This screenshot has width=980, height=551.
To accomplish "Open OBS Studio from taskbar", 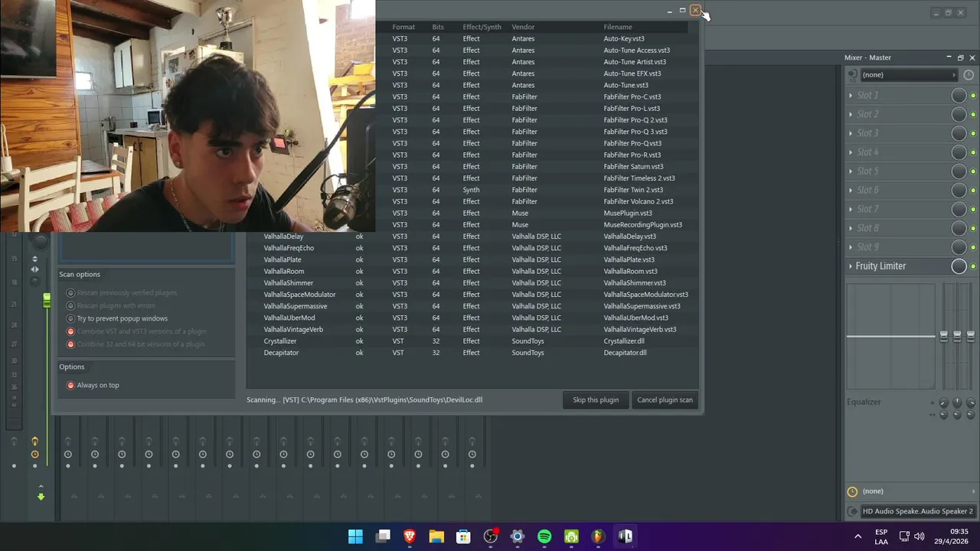I will coord(490,536).
